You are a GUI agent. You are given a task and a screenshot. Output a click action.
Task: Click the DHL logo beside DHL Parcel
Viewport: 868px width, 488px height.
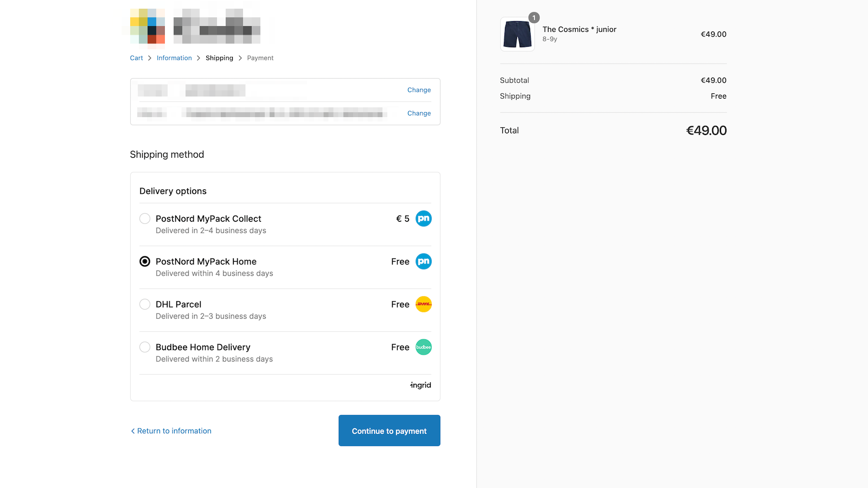tap(423, 304)
